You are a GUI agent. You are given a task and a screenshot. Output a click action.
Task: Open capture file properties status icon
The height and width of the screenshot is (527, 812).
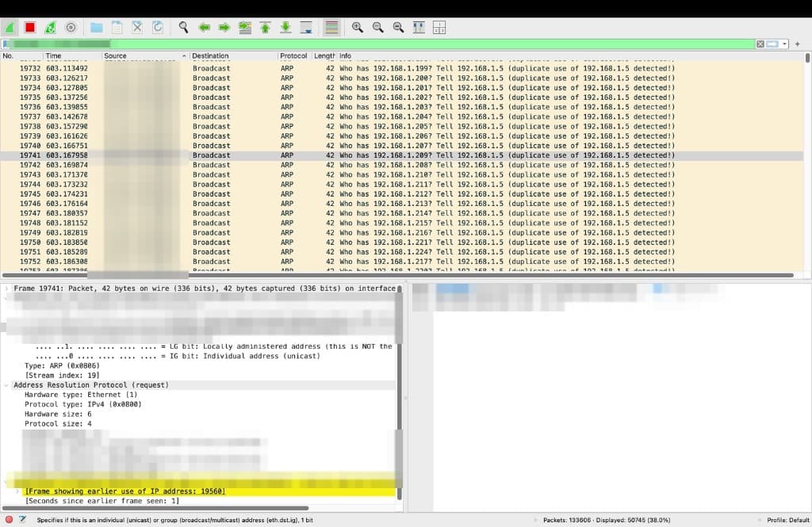pyautogui.click(x=23, y=519)
